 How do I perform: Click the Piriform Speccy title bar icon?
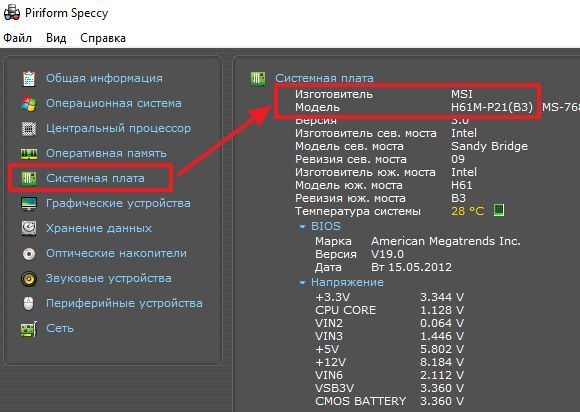pyautogui.click(x=11, y=13)
